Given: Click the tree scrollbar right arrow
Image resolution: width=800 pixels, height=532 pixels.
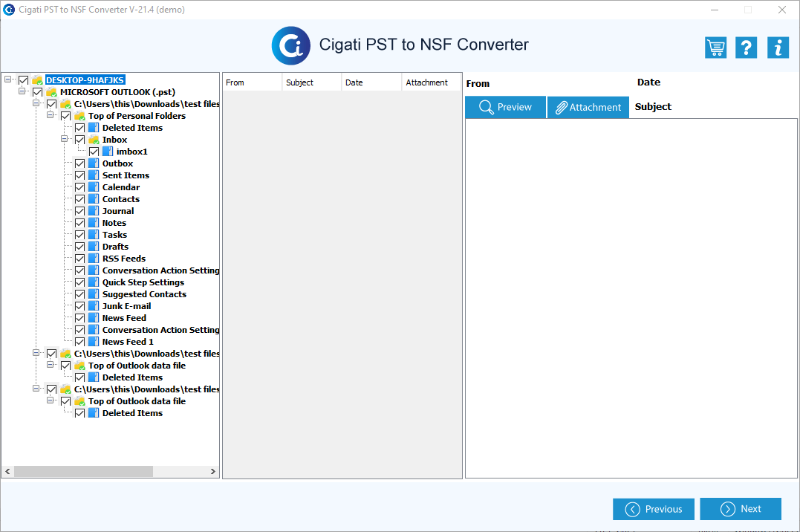Looking at the screenshot, I should coord(212,471).
